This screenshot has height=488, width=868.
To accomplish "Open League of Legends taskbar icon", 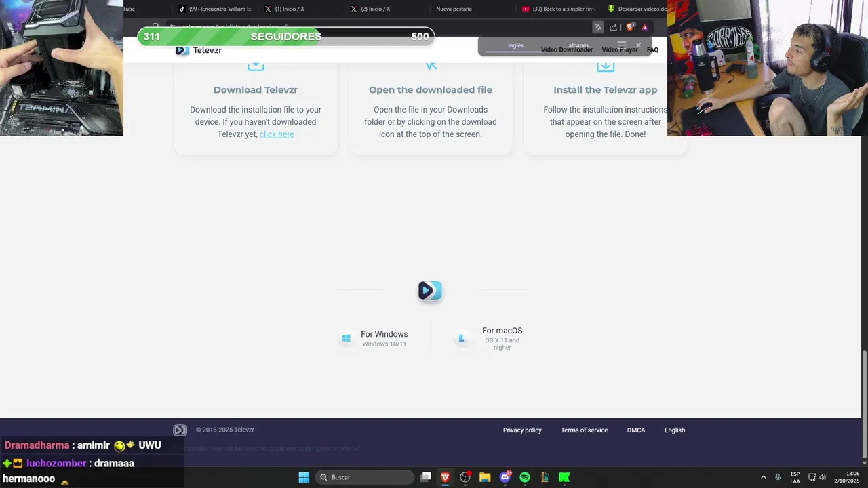I will click(545, 477).
